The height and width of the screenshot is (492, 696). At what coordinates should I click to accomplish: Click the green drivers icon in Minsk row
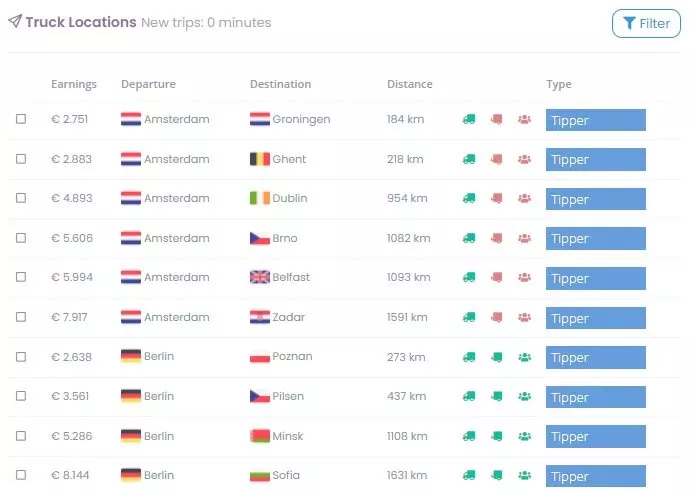(524, 436)
